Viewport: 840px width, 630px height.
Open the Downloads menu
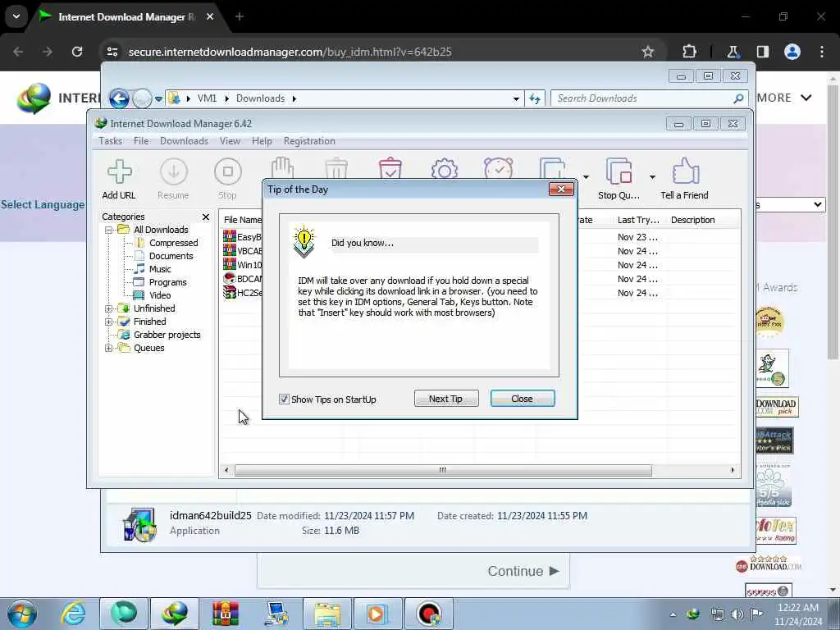[185, 141]
